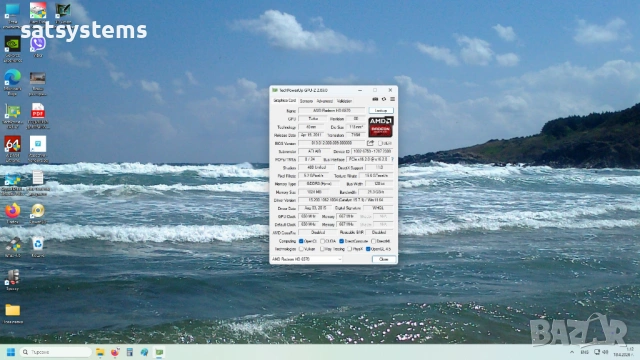The height and width of the screenshot is (360, 640).
Task: Switch to the Sensors tab
Action: (x=306, y=101)
